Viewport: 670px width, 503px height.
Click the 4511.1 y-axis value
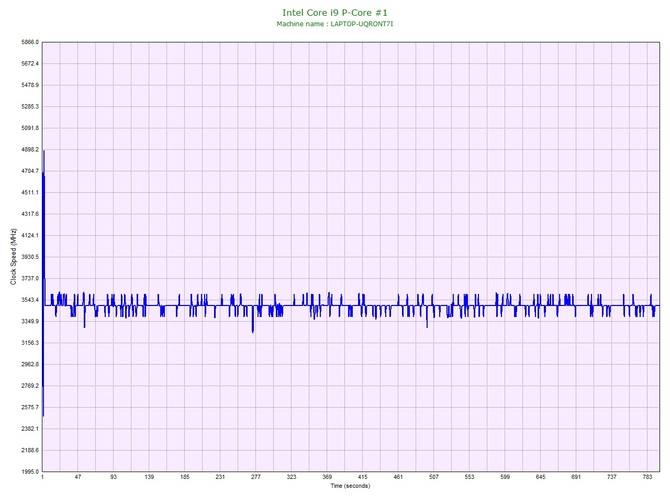coord(30,192)
